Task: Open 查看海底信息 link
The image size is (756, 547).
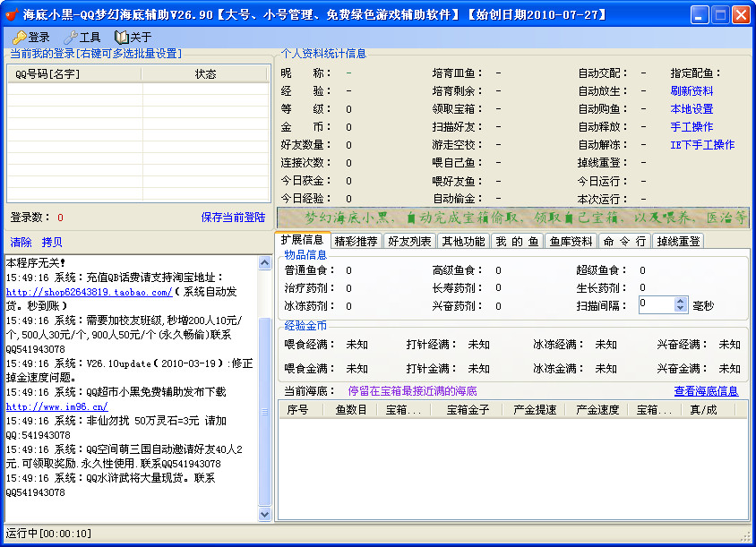Action: (x=706, y=391)
